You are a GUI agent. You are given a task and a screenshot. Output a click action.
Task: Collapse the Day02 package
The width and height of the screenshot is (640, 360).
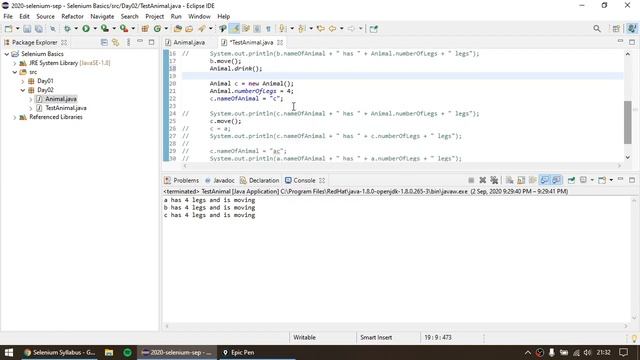23,90
